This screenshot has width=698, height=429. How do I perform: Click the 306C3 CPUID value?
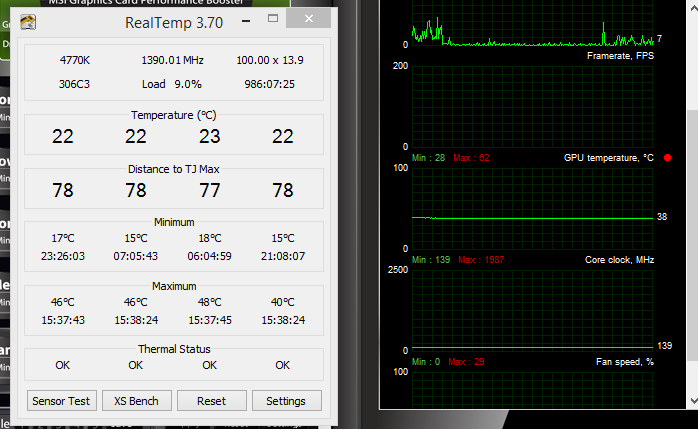(x=74, y=84)
